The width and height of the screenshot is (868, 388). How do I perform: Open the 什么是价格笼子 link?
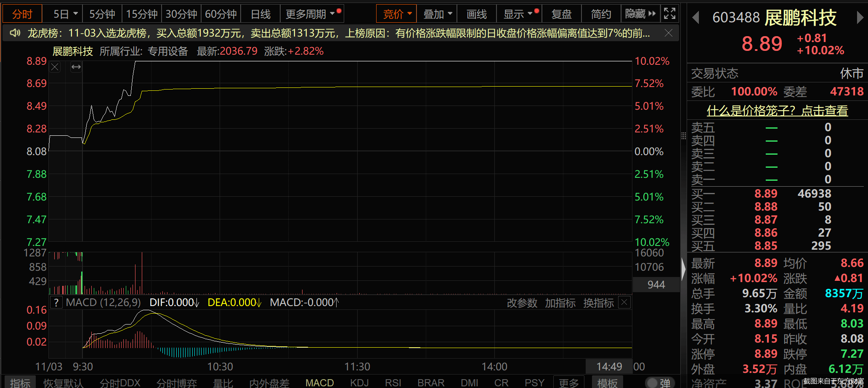[x=777, y=111]
